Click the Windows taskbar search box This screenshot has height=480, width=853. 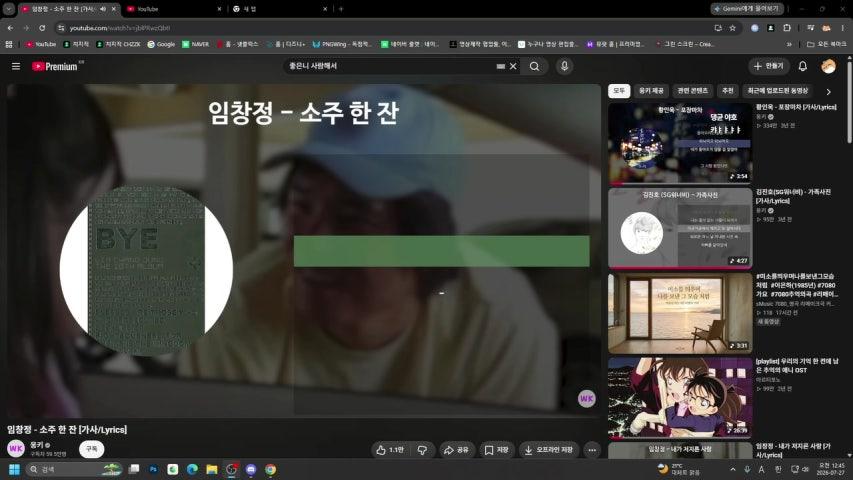pos(75,469)
